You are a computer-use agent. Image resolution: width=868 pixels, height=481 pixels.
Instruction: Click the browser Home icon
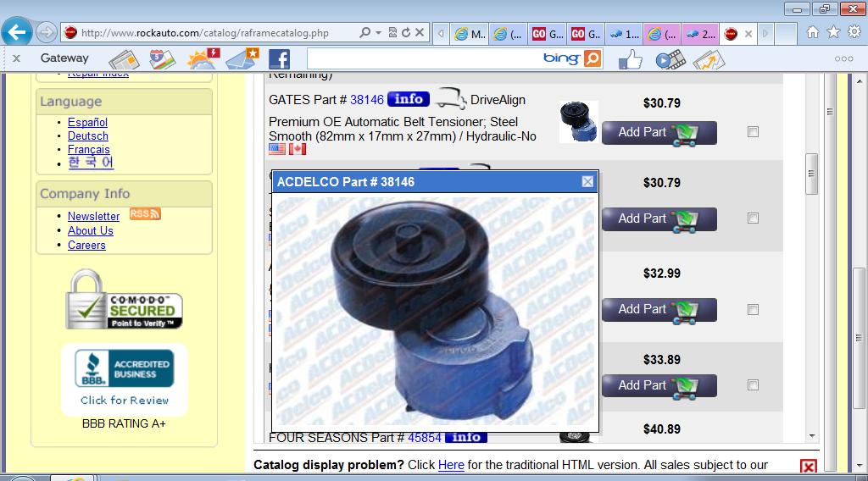[x=813, y=32]
